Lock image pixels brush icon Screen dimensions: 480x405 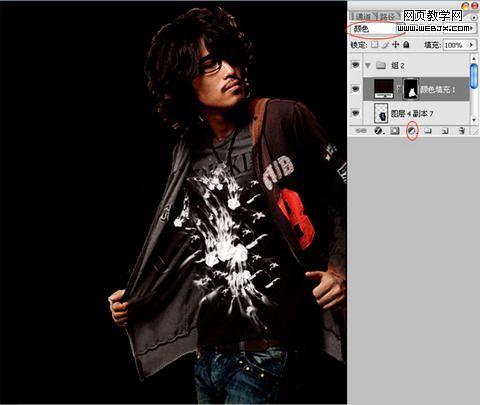click(x=386, y=44)
